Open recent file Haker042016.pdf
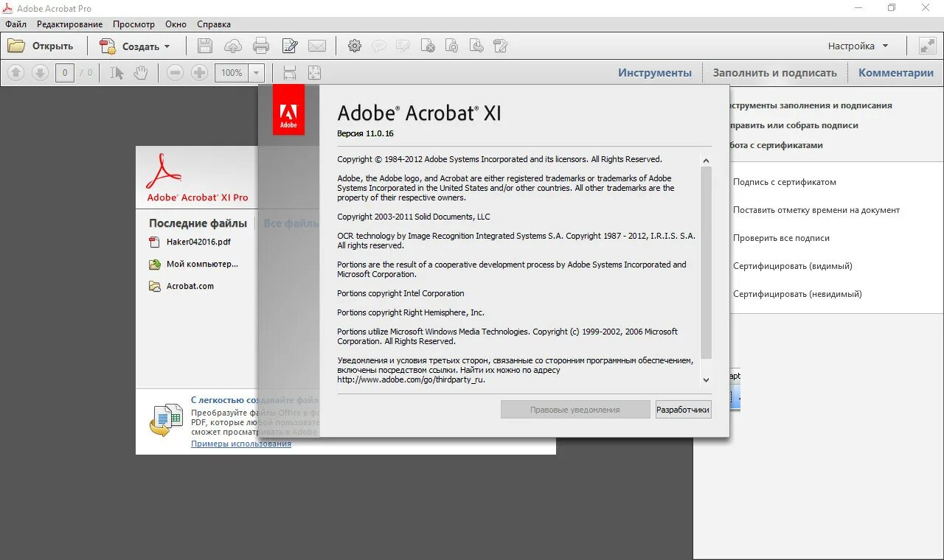Image resolution: width=944 pixels, height=560 pixels. coord(191,242)
